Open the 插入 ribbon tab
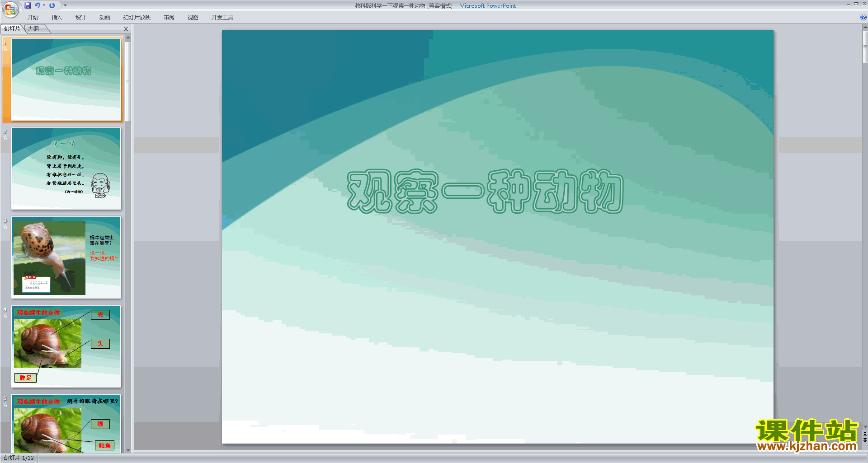868x463 pixels. (x=57, y=18)
